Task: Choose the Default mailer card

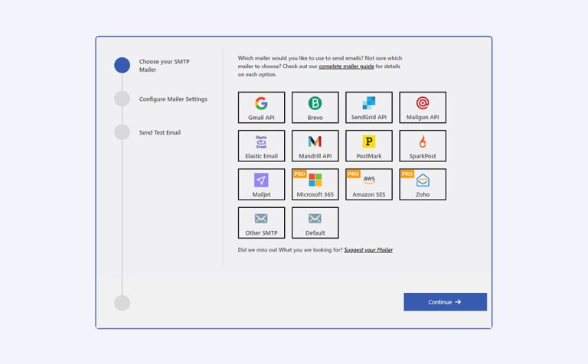Action: [x=315, y=223]
